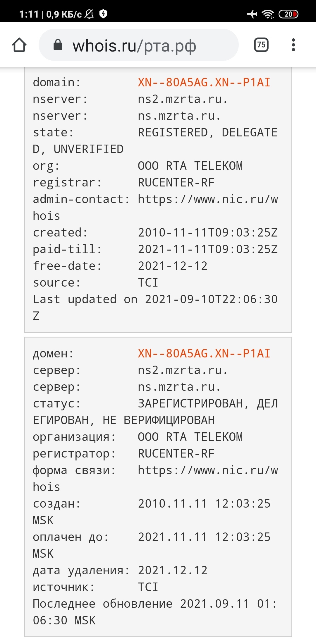Tap the RUCENTER-RF registrar value

point(176,183)
